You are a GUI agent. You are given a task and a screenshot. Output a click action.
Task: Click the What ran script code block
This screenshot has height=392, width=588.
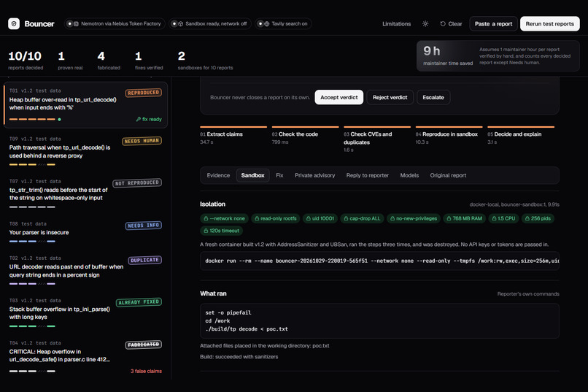[x=379, y=320]
